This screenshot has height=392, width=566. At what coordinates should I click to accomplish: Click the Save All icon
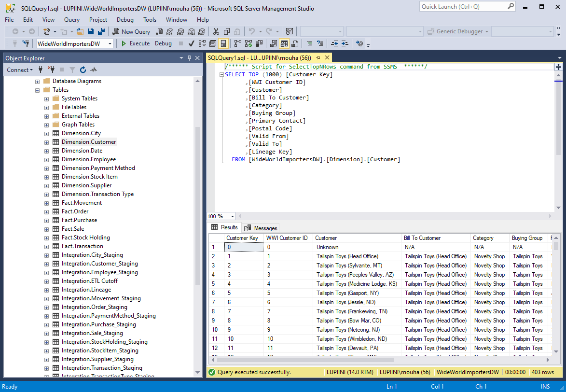click(x=101, y=31)
